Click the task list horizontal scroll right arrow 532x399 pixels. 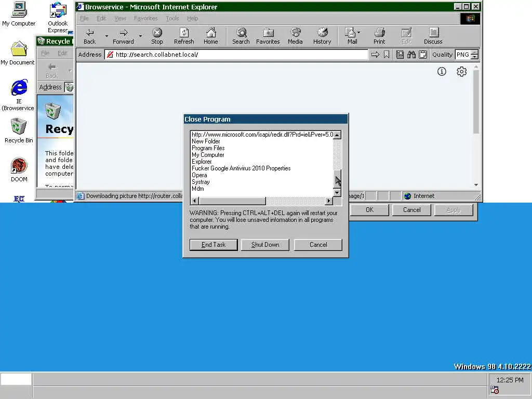(x=328, y=201)
